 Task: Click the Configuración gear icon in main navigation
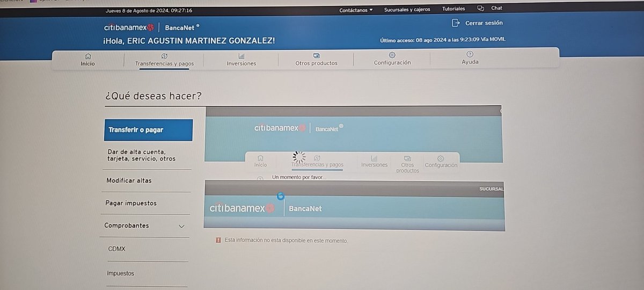(392, 55)
